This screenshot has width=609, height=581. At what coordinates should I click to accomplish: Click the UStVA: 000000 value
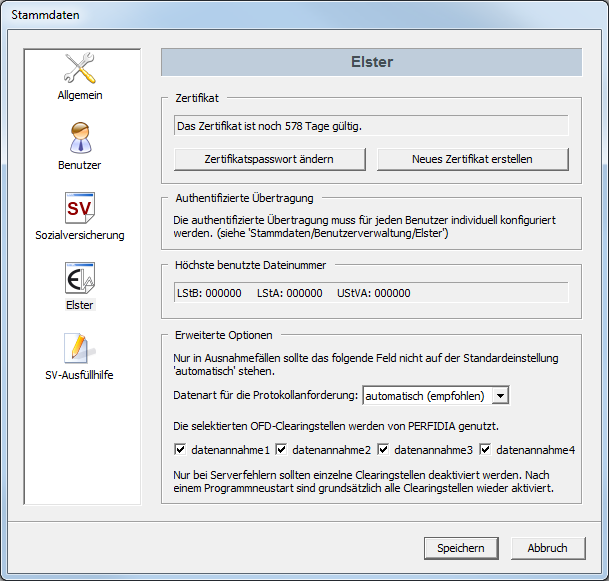374,293
